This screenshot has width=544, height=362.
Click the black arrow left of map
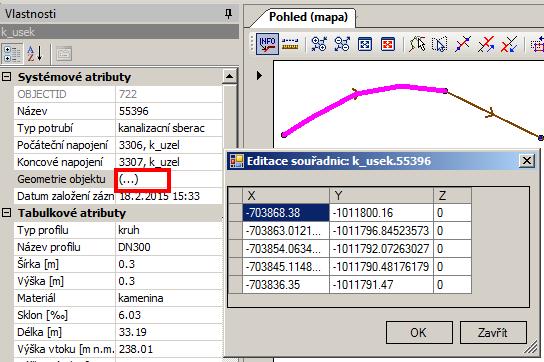259,75
